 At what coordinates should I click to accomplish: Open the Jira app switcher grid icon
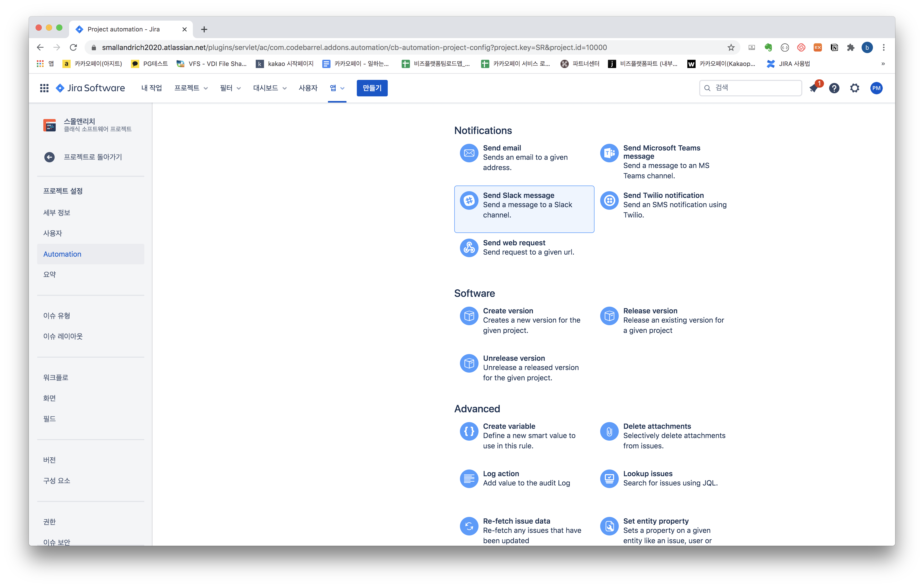pos(44,88)
